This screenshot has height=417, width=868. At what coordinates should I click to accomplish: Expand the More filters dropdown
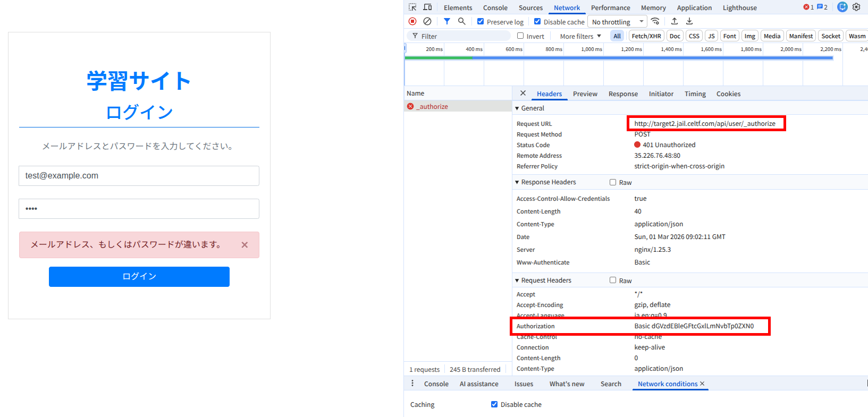click(580, 36)
